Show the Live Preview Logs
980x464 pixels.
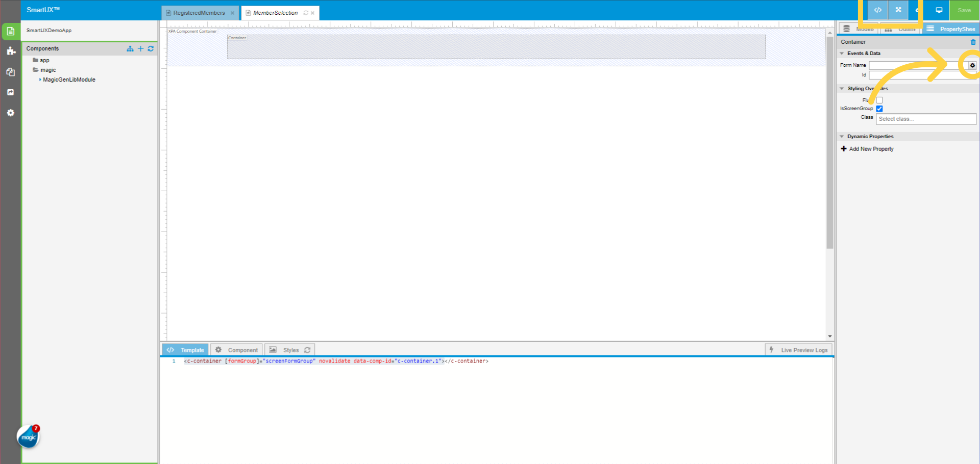click(x=798, y=350)
